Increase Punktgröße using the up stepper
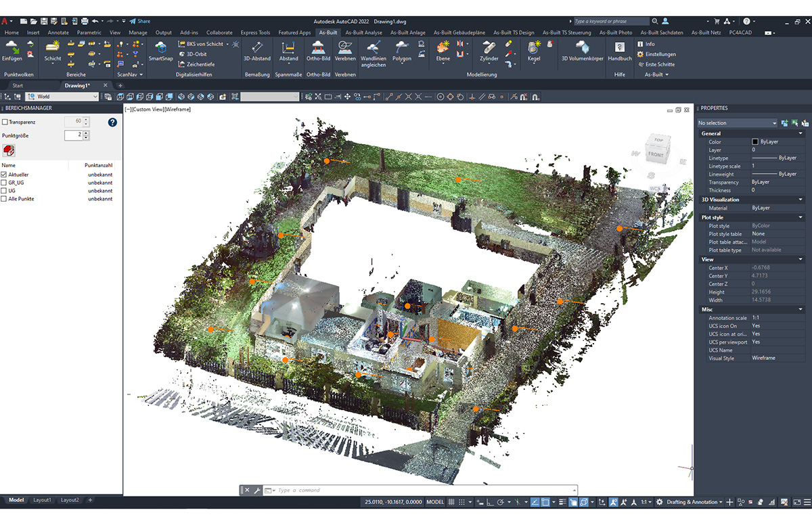This screenshot has height=525, width=812. [86, 132]
